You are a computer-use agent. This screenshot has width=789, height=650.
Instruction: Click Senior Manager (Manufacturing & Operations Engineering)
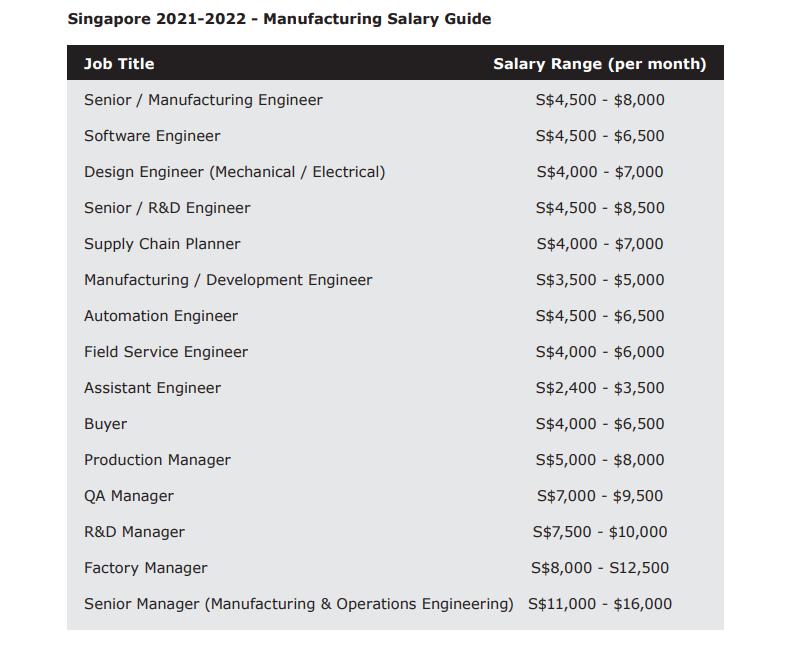click(298, 604)
